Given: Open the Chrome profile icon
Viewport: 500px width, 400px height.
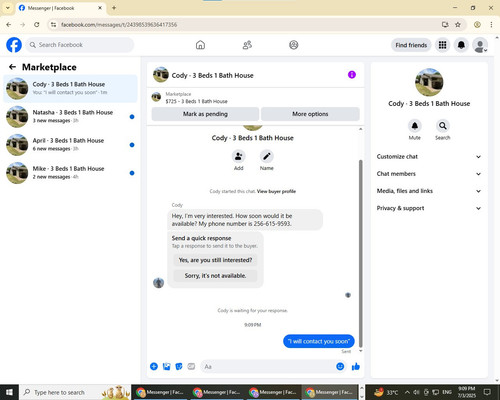Looking at the screenshot, I should pyautogui.click(x=477, y=24).
